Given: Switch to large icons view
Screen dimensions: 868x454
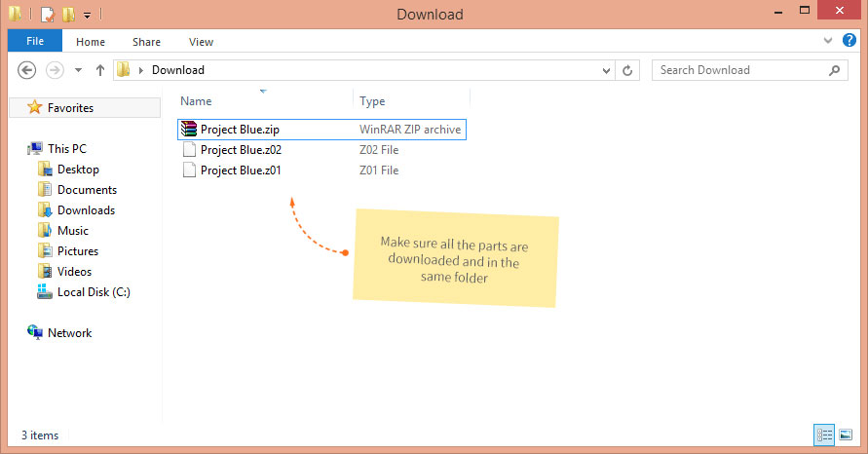Looking at the screenshot, I should click(x=845, y=435).
